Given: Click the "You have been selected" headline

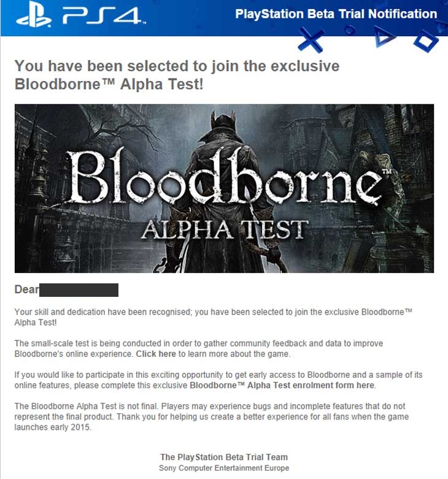Looking at the screenshot, I should 177,75.
